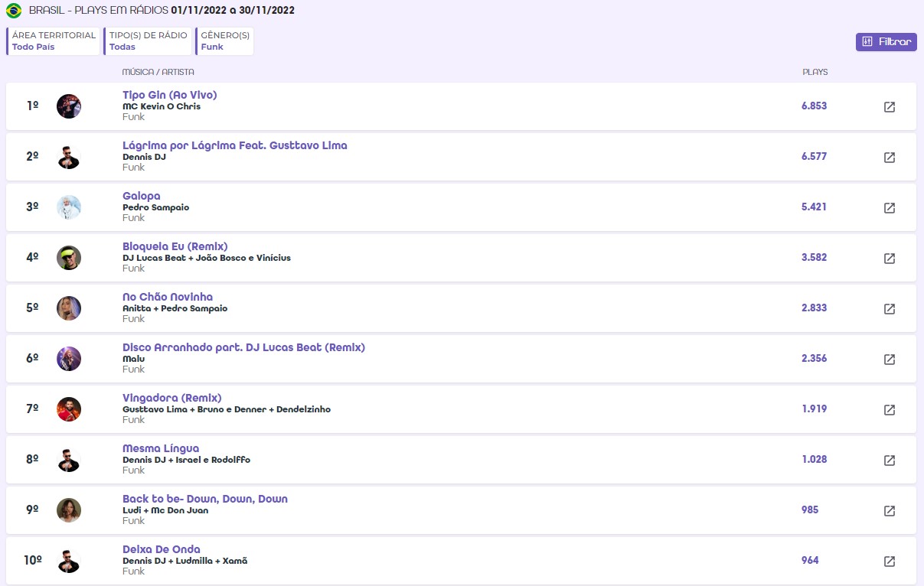Click thumbnail of Bloqueia Eu (Remix)
924x586 pixels.
click(x=69, y=258)
